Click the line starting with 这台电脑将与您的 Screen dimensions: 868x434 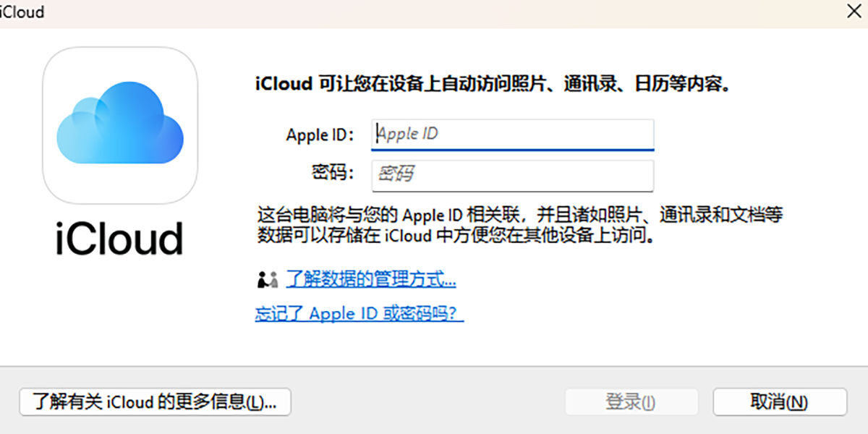click(x=520, y=216)
